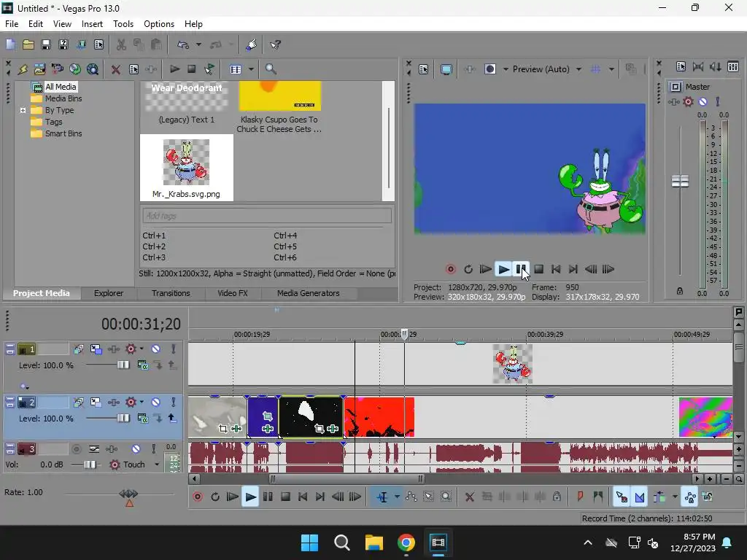The image size is (747, 560).
Task: Open the Views dropdown arrow in Project Media
Action: click(251, 69)
